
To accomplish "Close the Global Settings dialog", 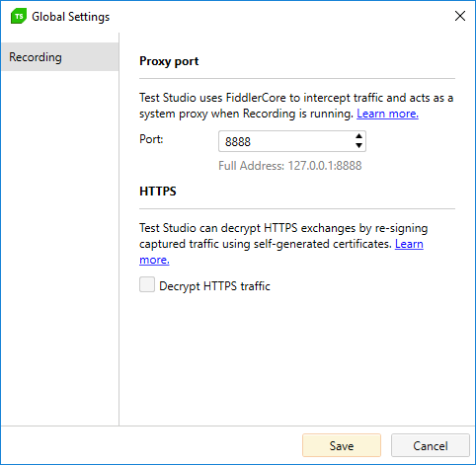I will (x=460, y=16).
